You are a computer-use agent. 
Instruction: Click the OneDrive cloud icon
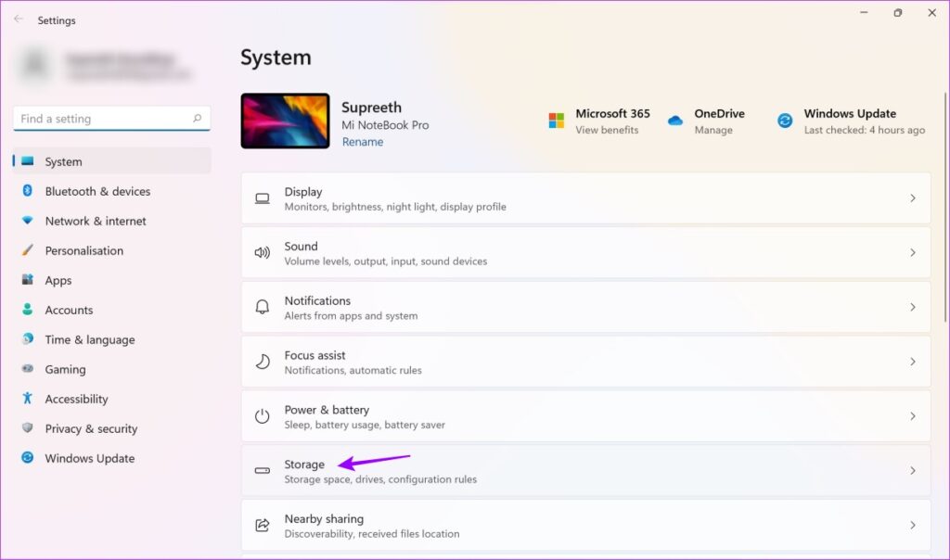click(x=675, y=121)
